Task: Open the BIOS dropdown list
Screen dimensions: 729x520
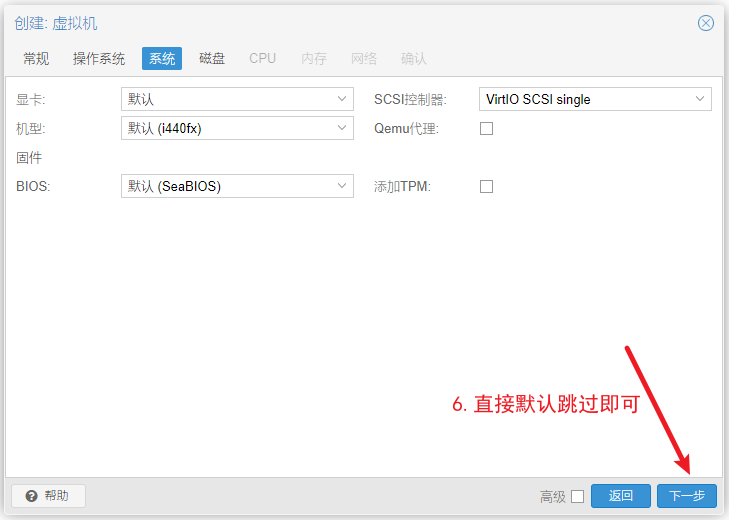Action: [x=342, y=186]
